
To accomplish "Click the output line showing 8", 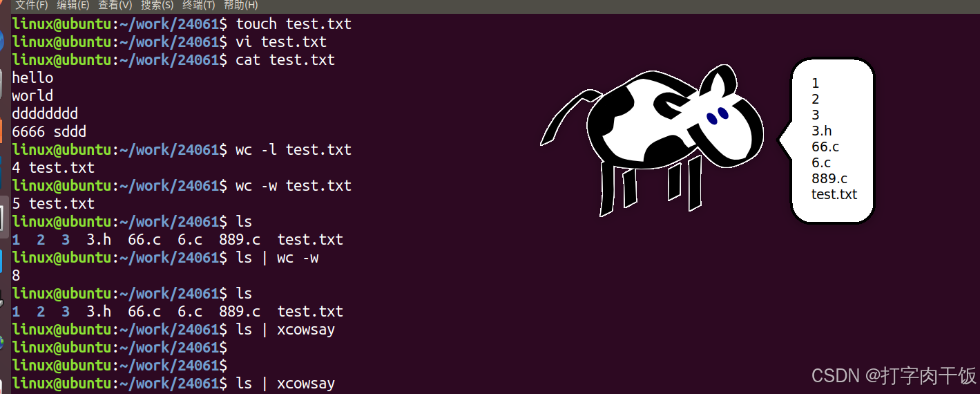I will [16, 275].
